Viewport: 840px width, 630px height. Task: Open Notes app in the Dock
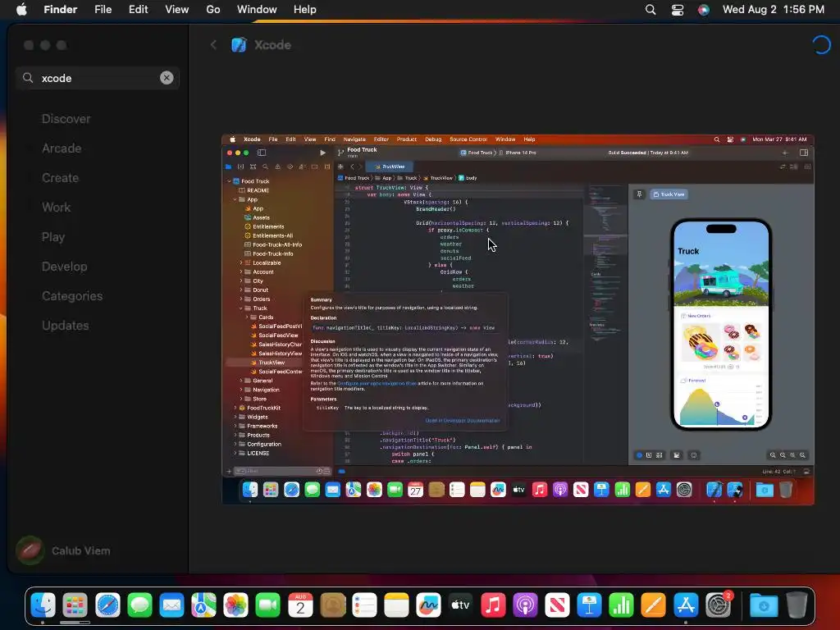tap(396, 605)
